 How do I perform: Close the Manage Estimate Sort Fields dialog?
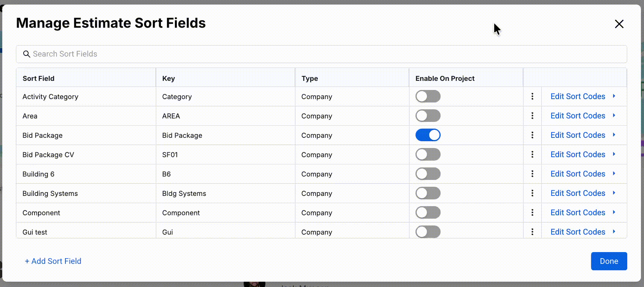click(x=619, y=24)
